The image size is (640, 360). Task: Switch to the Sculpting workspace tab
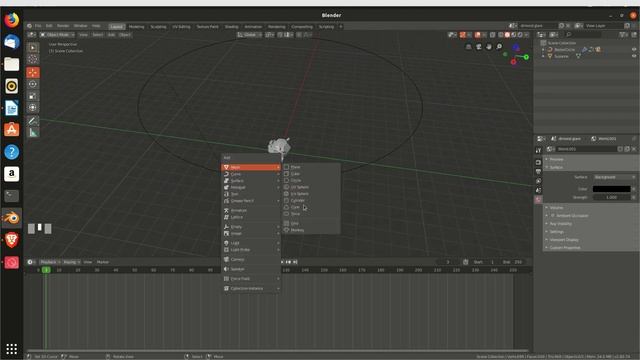158,27
